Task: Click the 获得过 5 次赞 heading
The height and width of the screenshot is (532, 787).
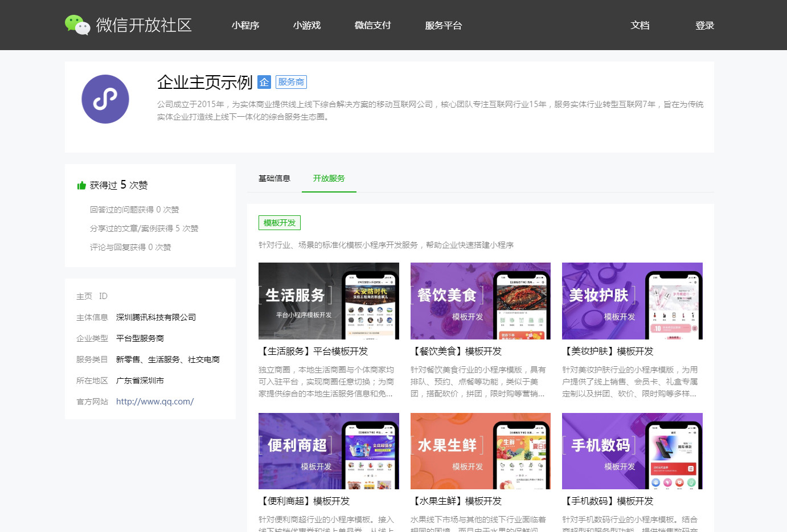Action: pyautogui.click(x=118, y=185)
